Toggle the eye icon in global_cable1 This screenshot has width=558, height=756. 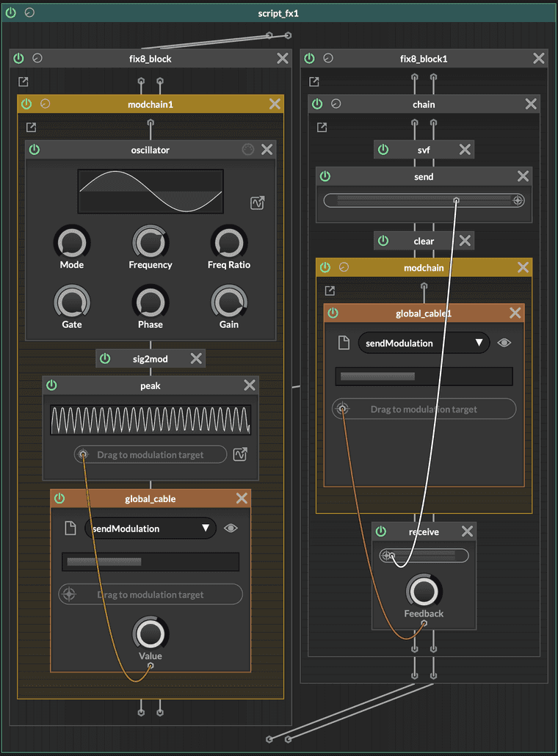pos(504,343)
